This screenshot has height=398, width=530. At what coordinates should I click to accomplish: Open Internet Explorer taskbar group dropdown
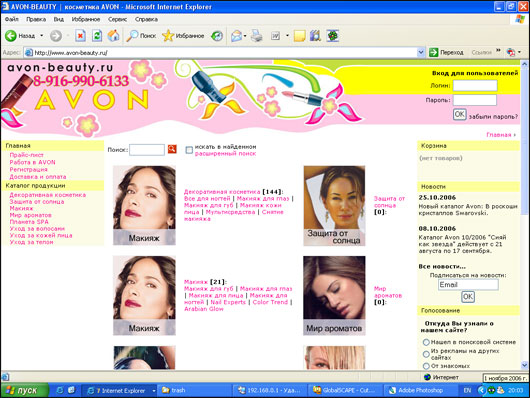154,391
